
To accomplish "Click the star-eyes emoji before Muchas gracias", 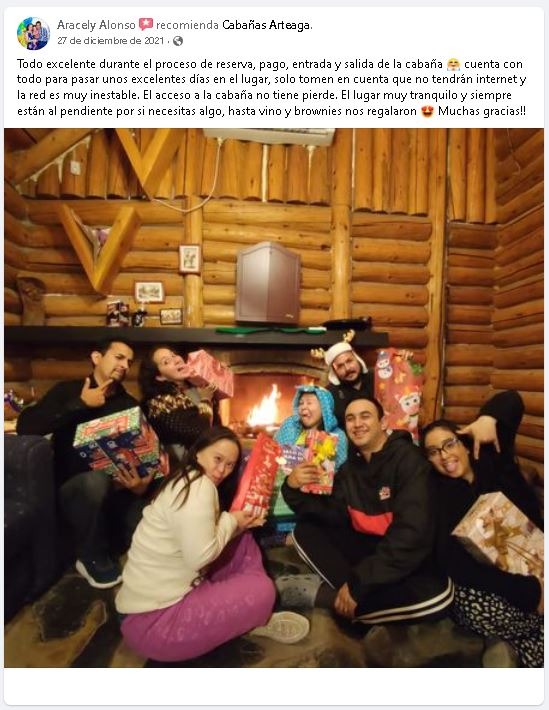I will click(427, 111).
